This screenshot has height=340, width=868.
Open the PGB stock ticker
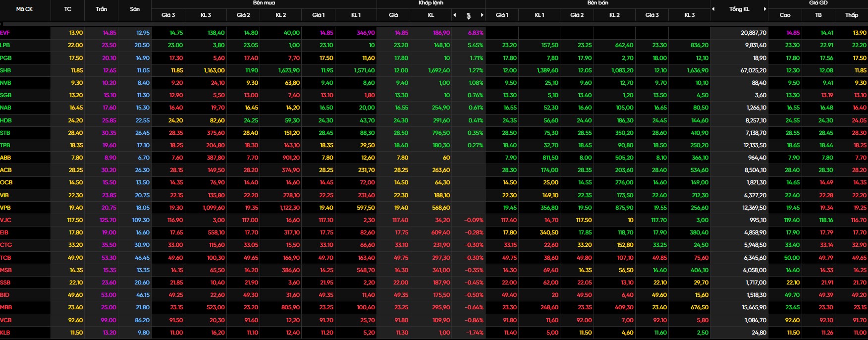coord(5,57)
